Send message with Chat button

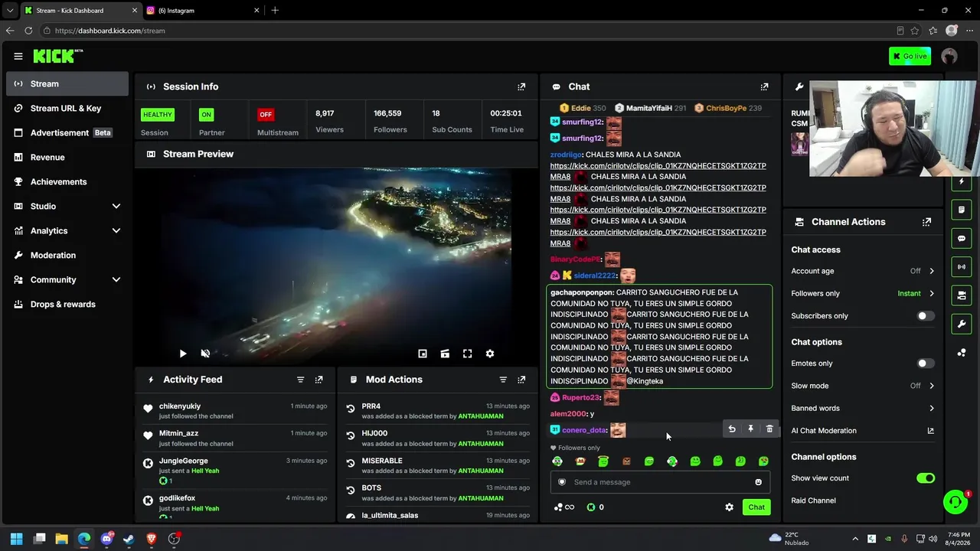coord(756,507)
